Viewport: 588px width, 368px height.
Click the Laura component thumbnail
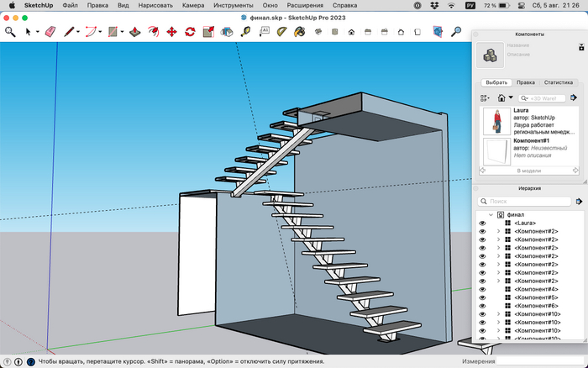click(497, 120)
